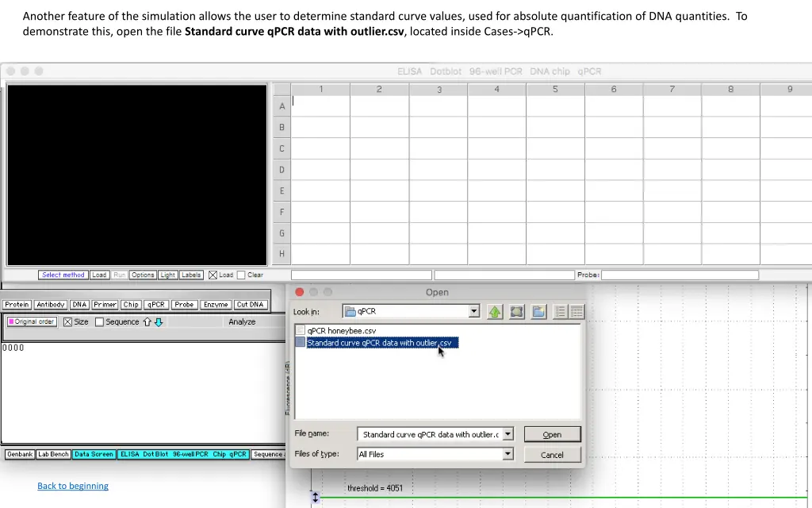Enable the Clear checkbox

coord(241,275)
